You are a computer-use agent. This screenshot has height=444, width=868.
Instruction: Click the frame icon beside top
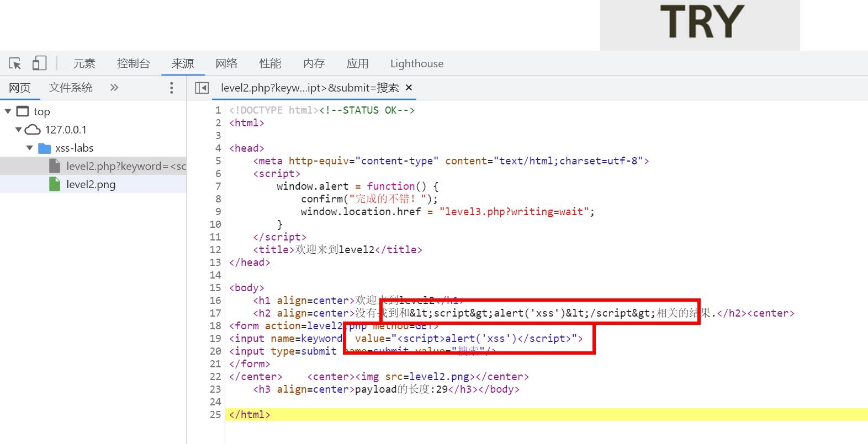click(23, 111)
